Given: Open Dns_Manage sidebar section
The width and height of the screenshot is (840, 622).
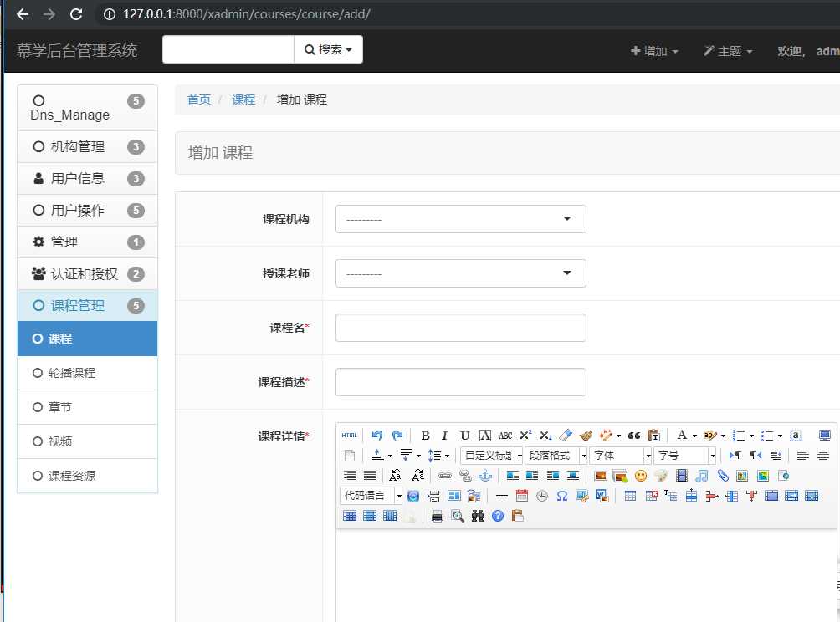Looking at the screenshot, I should 87,108.
